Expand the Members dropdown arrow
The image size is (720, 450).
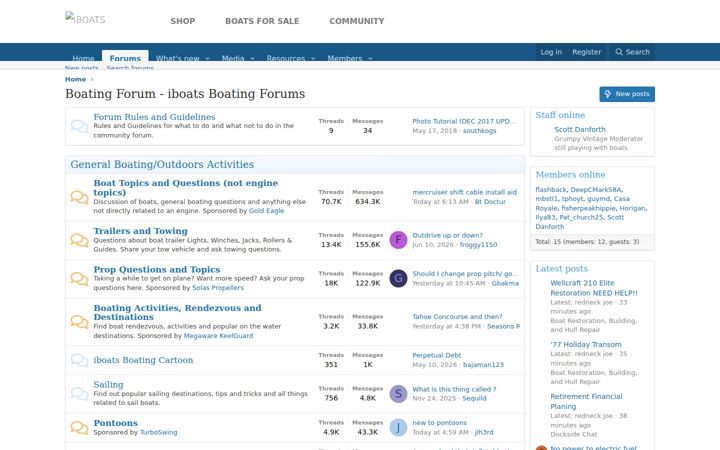pos(370,58)
